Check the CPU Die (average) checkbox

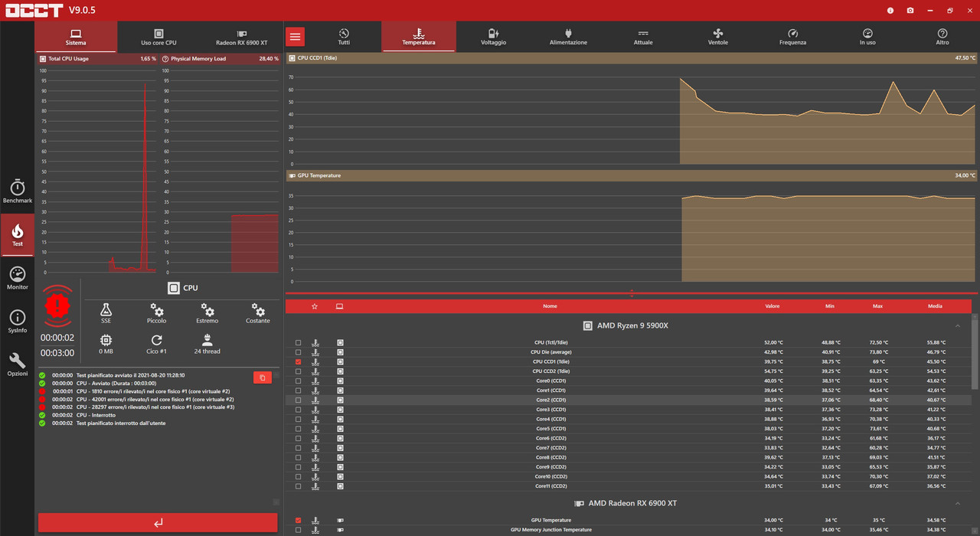click(x=298, y=352)
